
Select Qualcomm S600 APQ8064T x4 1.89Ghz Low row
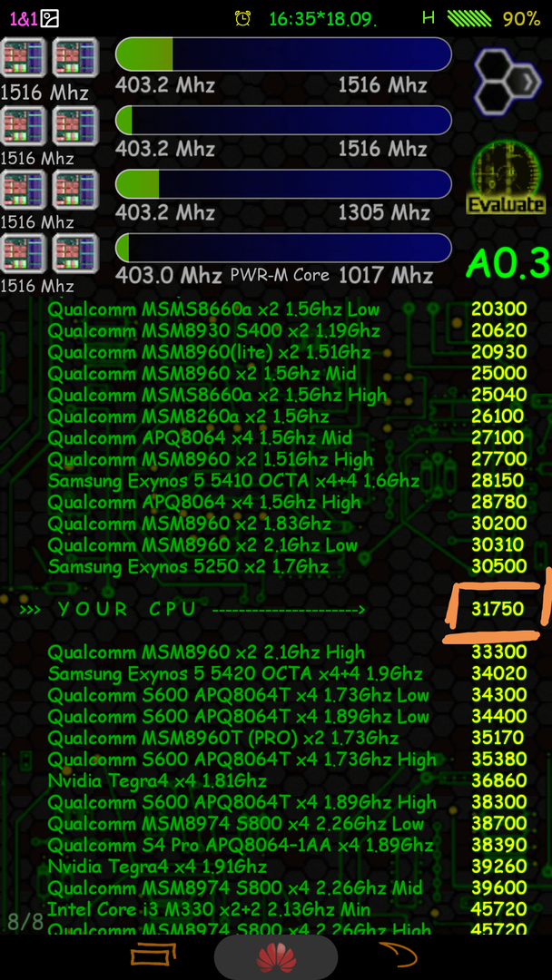point(288,716)
